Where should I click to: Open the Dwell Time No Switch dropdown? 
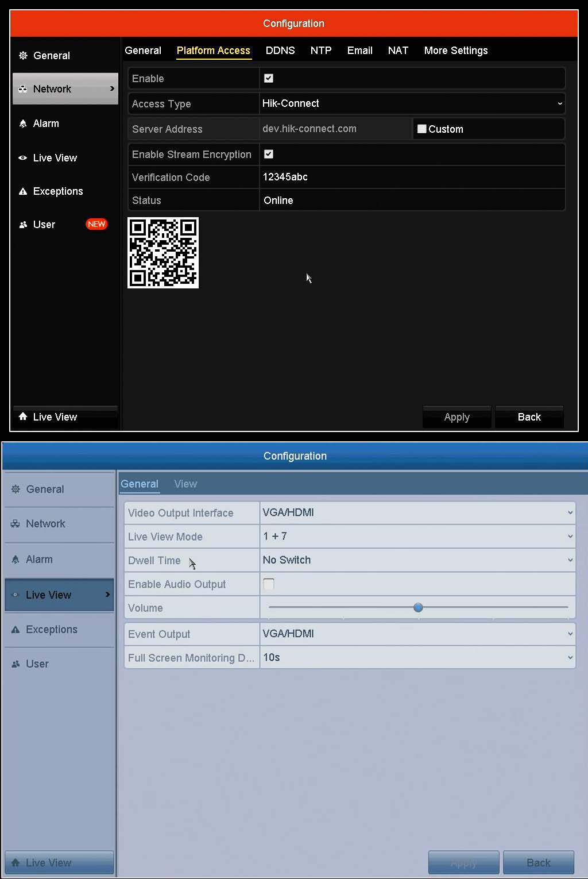click(417, 560)
